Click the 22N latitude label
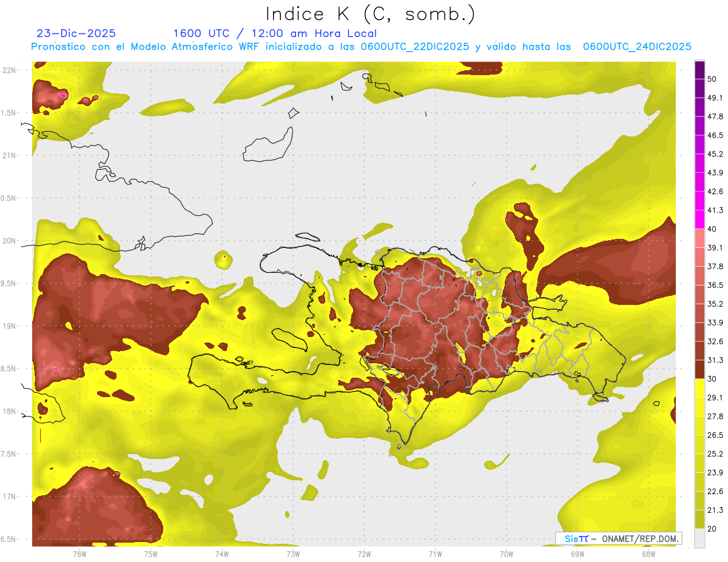728x562 pixels. [x=9, y=70]
